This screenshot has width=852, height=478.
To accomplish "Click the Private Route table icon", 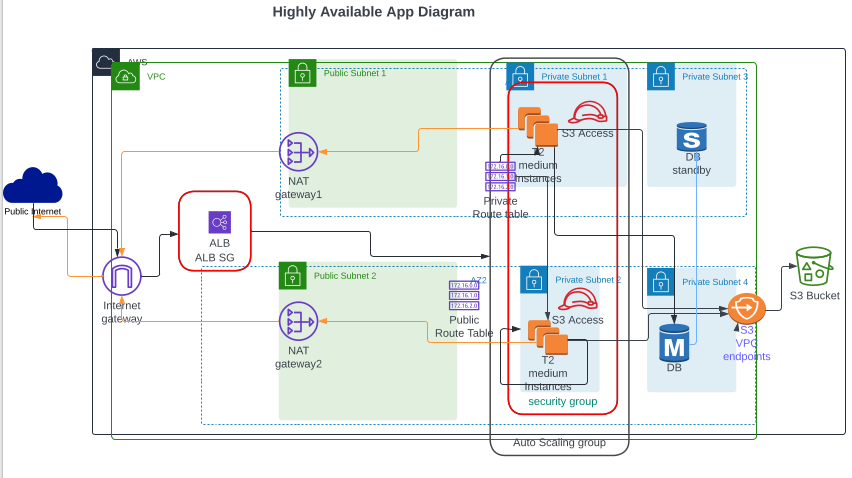I will 500,176.
